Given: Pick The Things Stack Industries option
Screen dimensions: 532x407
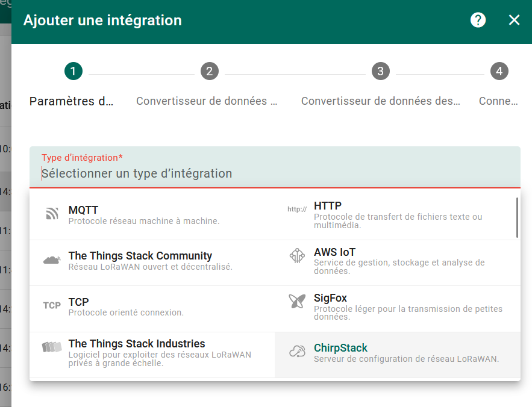Looking at the screenshot, I should tap(152, 355).
